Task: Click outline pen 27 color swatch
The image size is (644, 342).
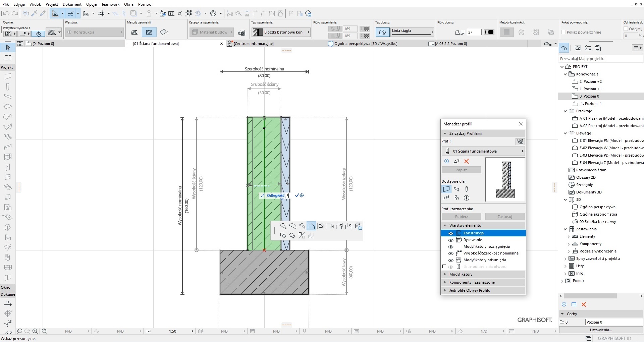Action: [489, 32]
